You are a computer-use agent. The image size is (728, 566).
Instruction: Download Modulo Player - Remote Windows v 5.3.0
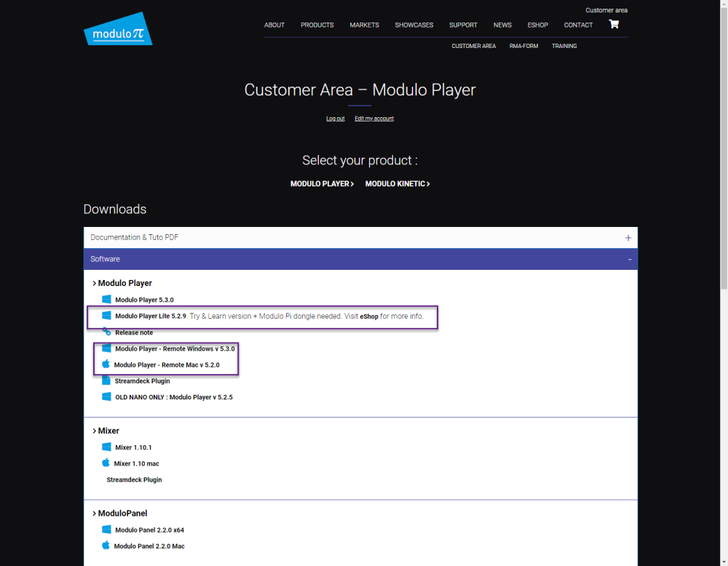click(175, 348)
